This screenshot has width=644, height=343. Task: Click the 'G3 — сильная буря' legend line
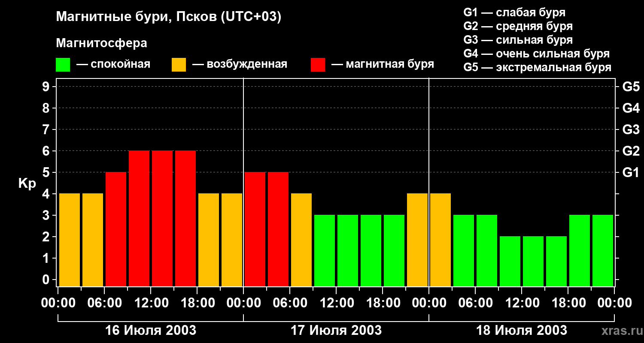[518, 40]
